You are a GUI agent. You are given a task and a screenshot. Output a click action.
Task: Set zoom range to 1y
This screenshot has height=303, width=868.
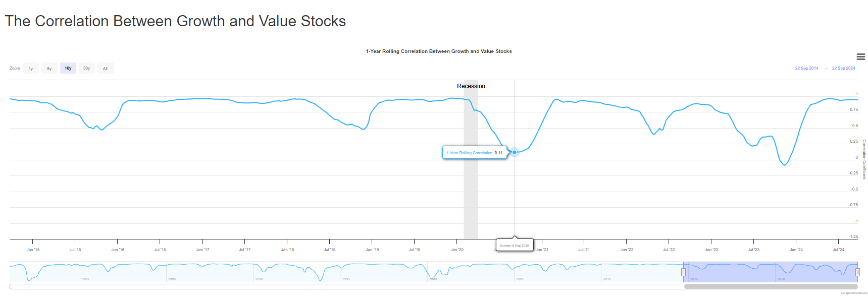pyautogui.click(x=31, y=69)
